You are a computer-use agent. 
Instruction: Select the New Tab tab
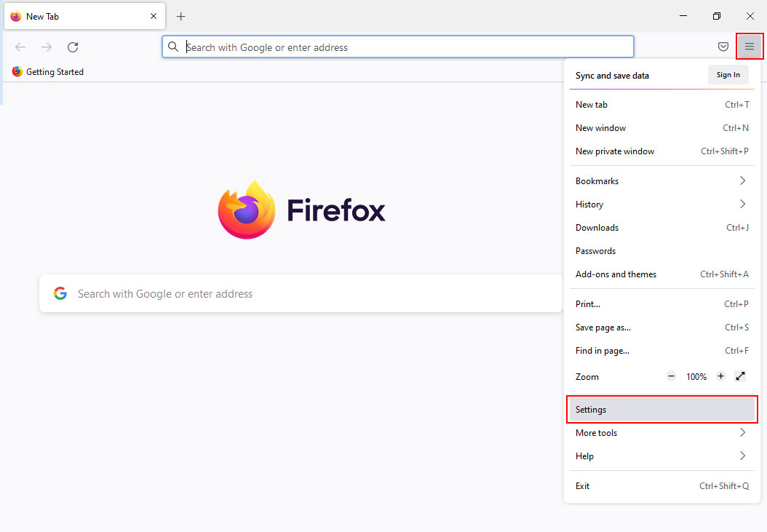(x=84, y=16)
